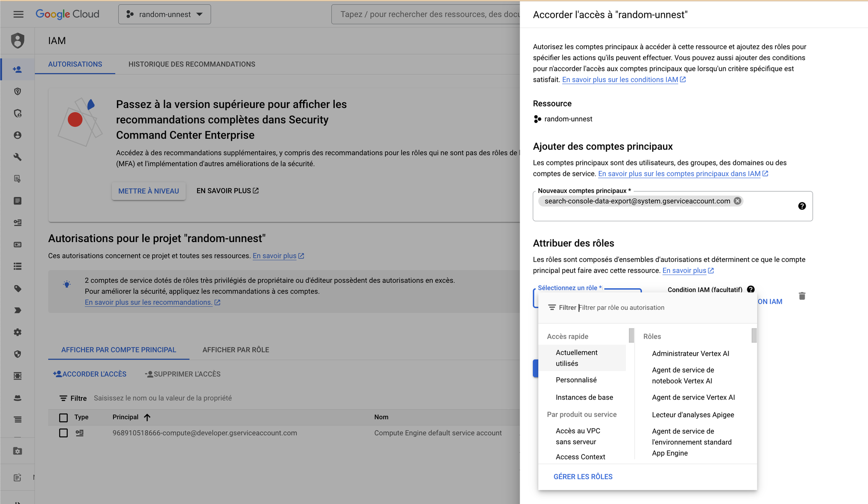Open the text document sidebar icon
868x504 pixels.
[17, 201]
